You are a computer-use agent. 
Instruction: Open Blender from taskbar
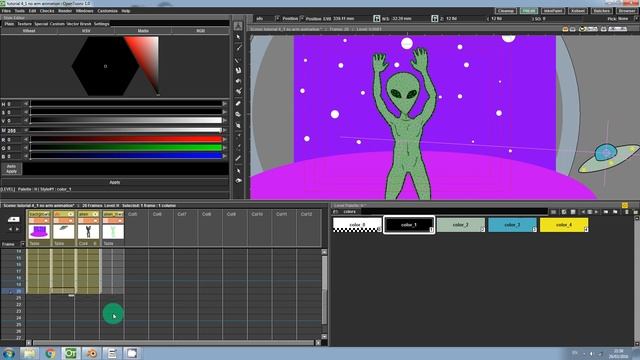[91, 353]
